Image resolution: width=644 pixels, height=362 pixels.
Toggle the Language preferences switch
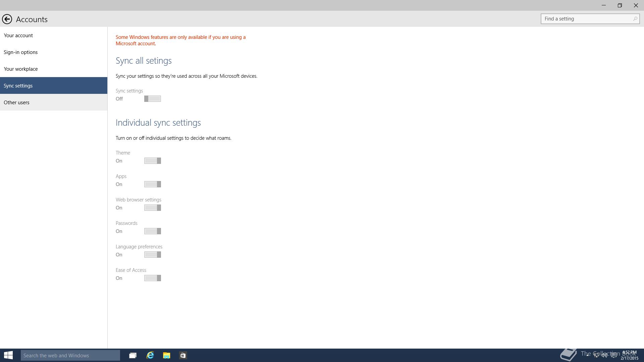coord(153,255)
